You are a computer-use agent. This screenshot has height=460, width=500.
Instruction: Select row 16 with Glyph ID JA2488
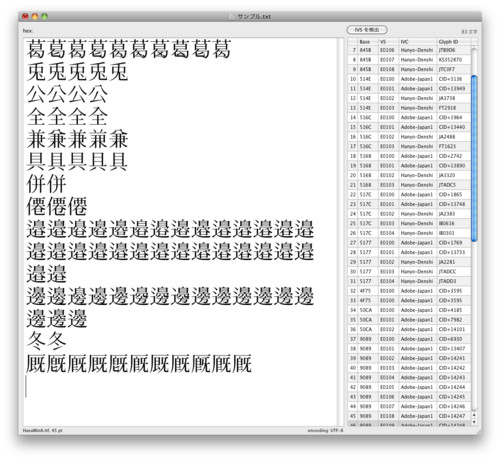click(x=409, y=137)
